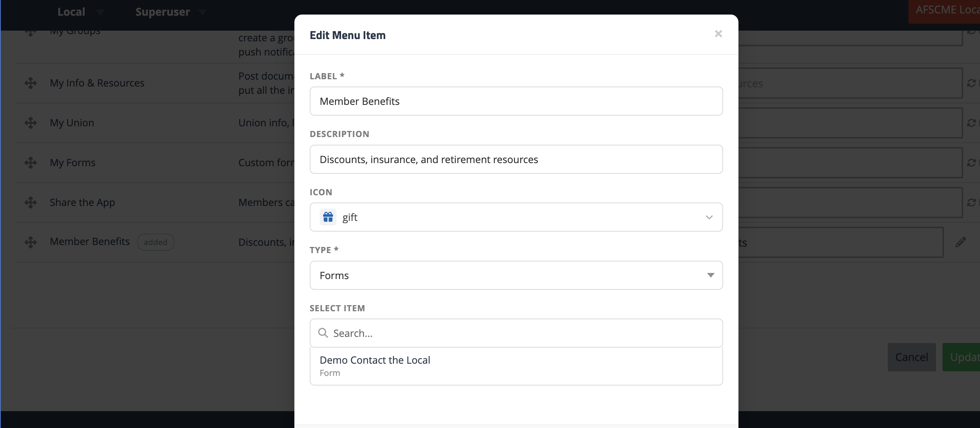
Task: Click the Type dropdown arrow
Action: click(x=710, y=275)
